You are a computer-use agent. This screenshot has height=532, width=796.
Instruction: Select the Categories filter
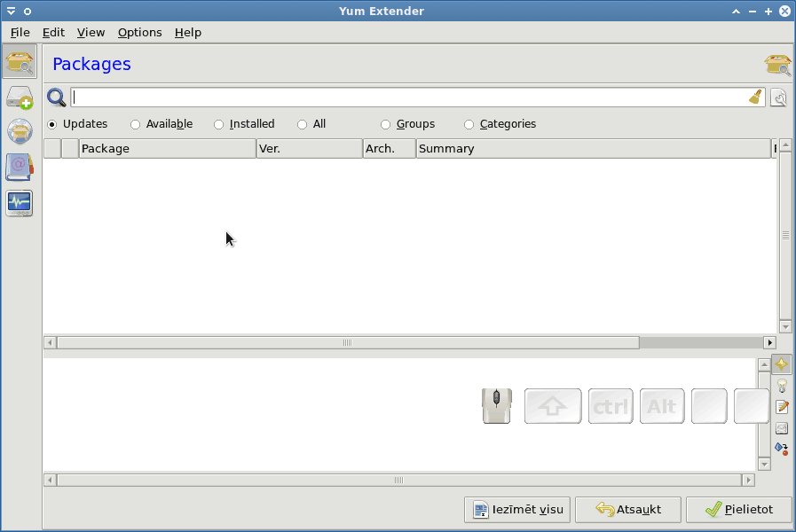tap(500, 124)
